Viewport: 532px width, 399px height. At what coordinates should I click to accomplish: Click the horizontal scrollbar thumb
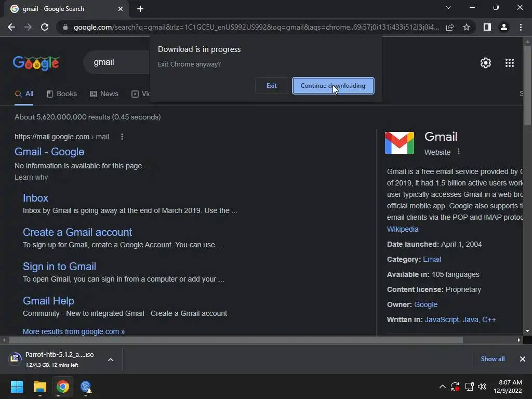coord(236,340)
